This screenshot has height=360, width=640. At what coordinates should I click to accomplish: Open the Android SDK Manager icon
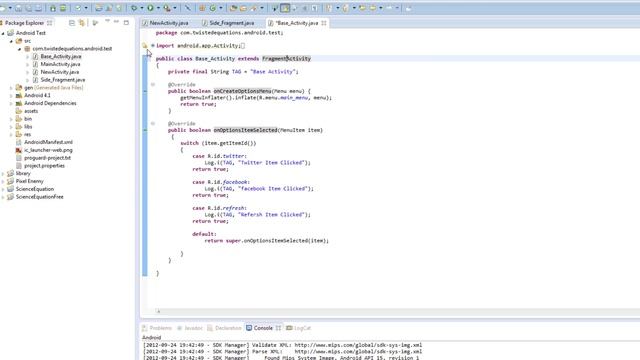pyautogui.click(x=53, y=8)
